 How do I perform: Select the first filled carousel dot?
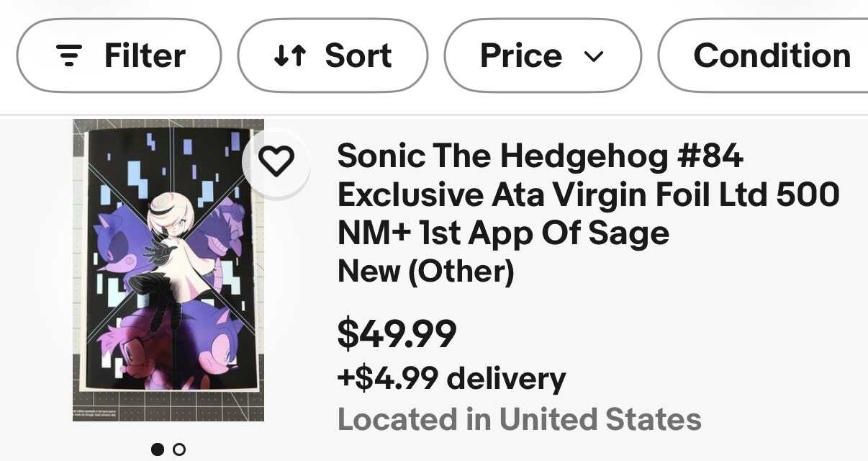(158, 449)
